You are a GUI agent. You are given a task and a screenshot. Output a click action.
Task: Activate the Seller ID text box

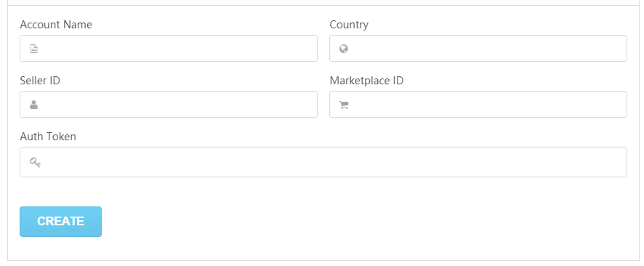pyautogui.click(x=169, y=104)
